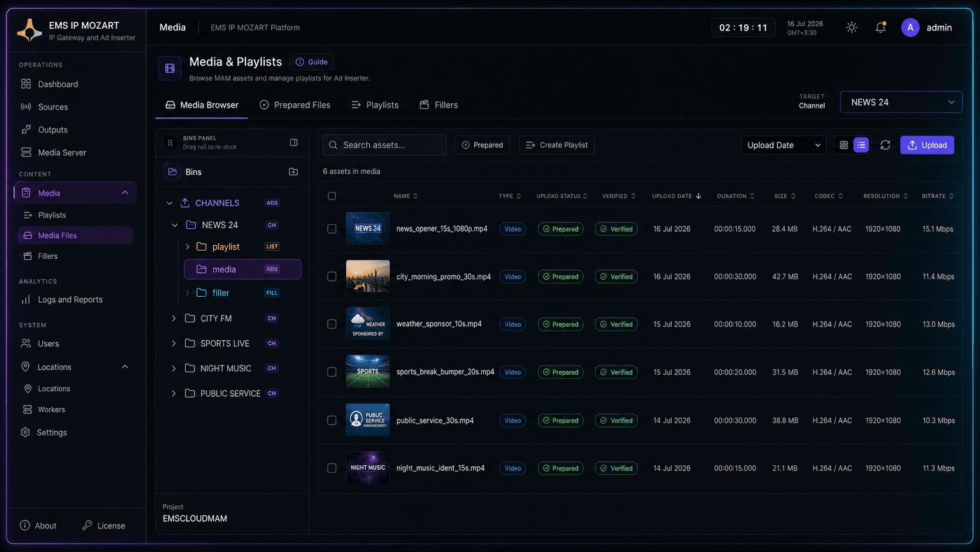Select all assets checkbox in header
Screen dimensions: 980x552
(x=332, y=196)
